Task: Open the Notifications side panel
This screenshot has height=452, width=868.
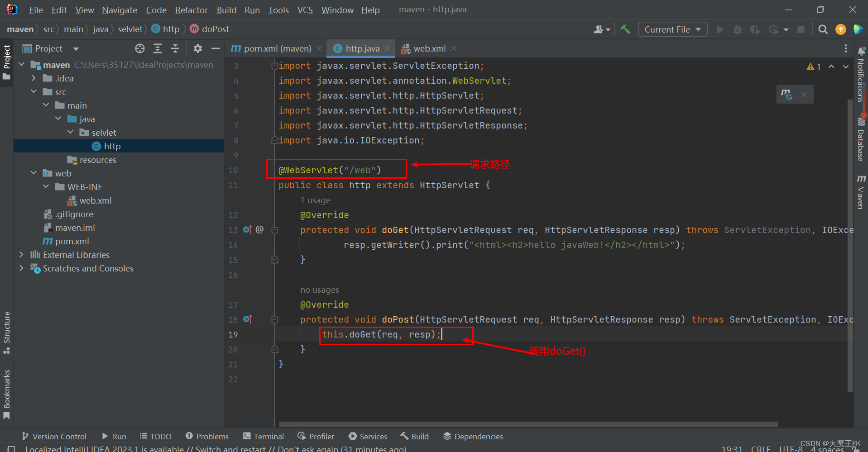Action: [x=861, y=75]
